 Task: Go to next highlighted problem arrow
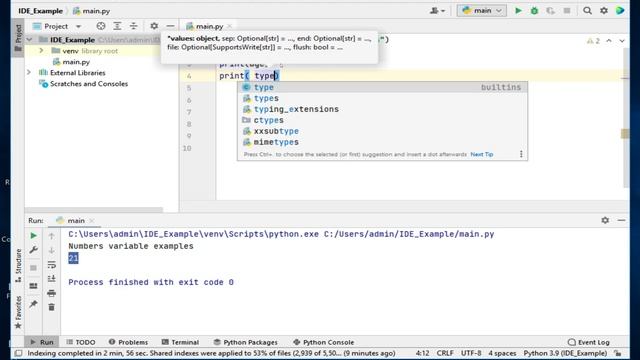pyautogui.click(x=622, y=41)
